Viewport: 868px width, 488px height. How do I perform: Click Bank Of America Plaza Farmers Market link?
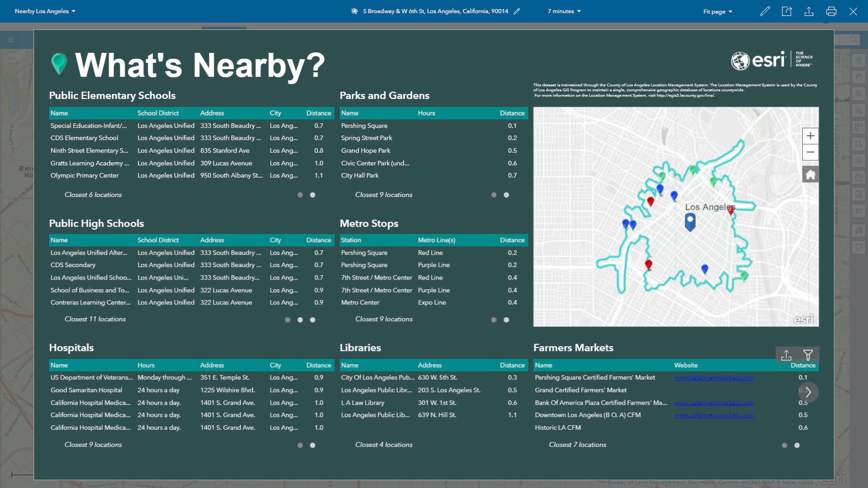(714, 403)
